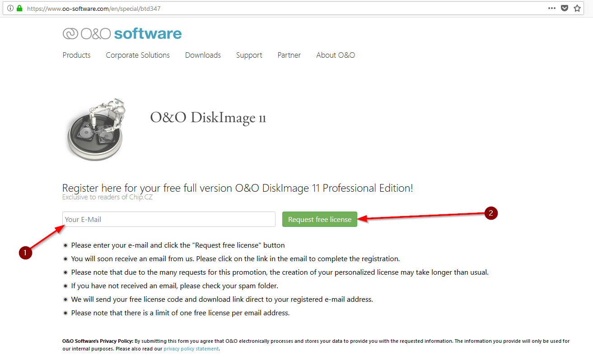Viewport: 593px width, 364px height.
Task: Open the Support menu
Action: point(249,55)
